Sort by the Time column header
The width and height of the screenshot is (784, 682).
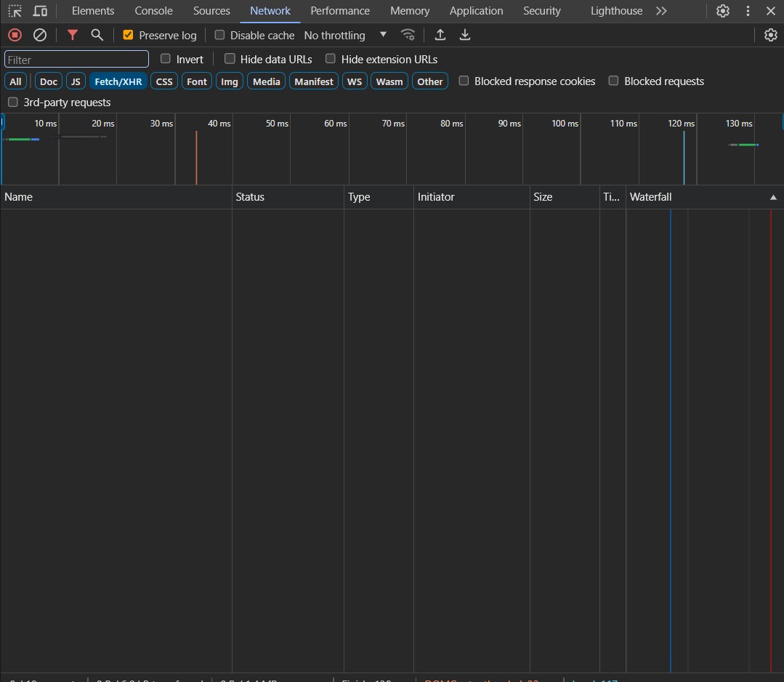[x=613, y=197]
